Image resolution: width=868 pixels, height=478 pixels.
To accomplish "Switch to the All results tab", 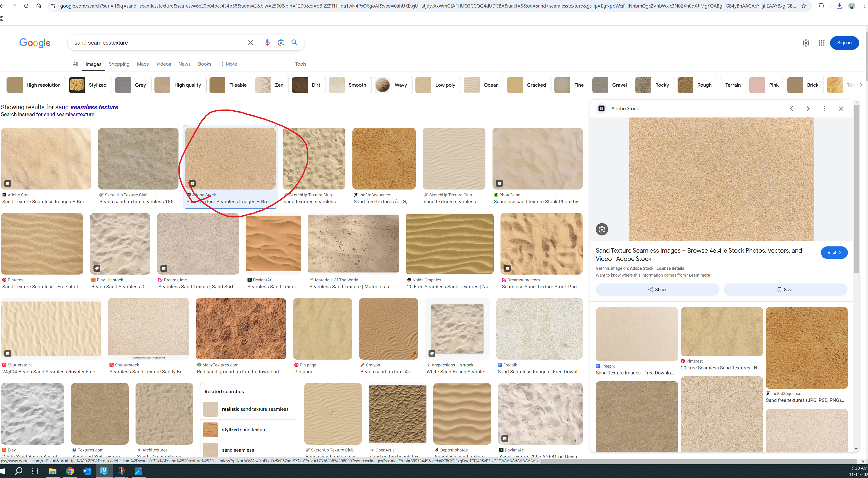I will [x=75, y=64].
